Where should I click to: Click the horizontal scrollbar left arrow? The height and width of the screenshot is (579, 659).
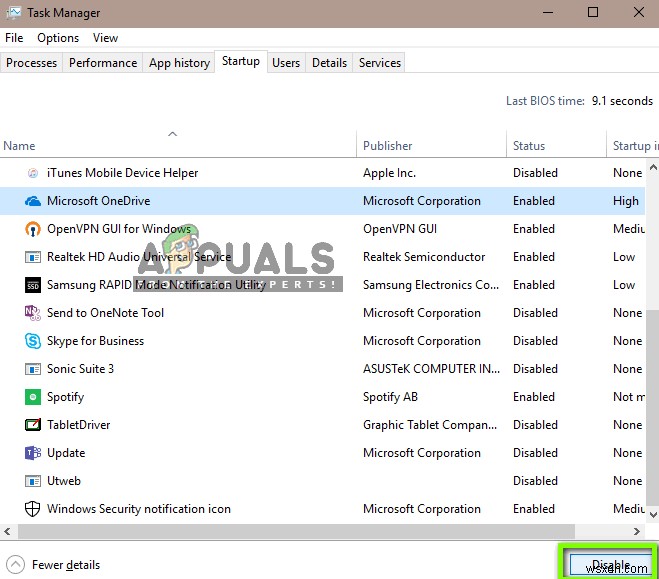[7, 532]
